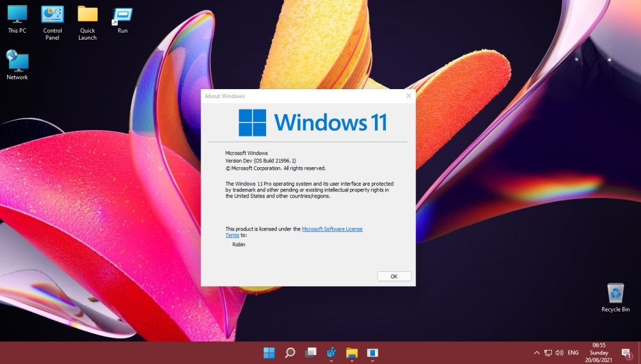Open the taskbar Search icon
Image resolution: width=641 pixels, height=364 pixels.
[290, 352]
